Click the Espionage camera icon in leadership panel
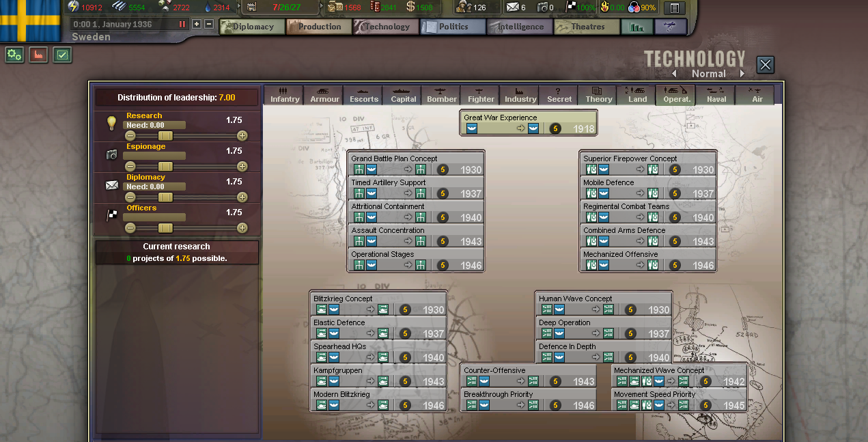 pos(112,154)
